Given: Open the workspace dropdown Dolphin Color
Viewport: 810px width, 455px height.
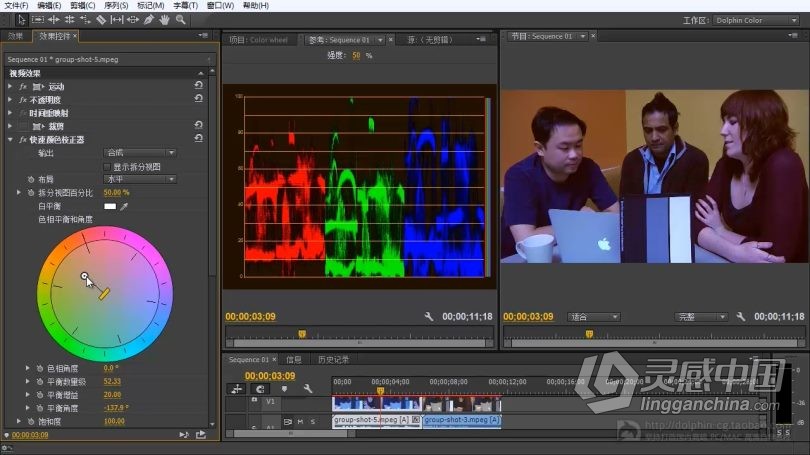Looking at the screenshot, I should pos(756,20).
